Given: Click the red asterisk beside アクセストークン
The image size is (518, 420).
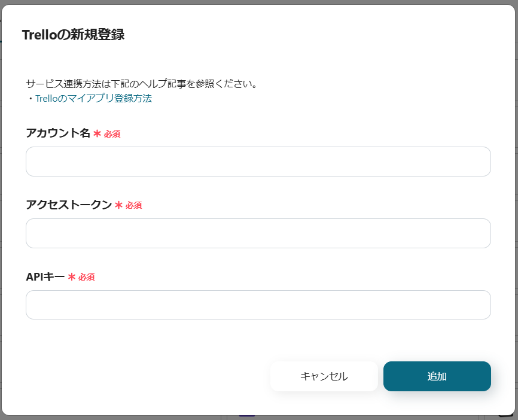Looking at the screenshot, I should click(x=118, y=205).
